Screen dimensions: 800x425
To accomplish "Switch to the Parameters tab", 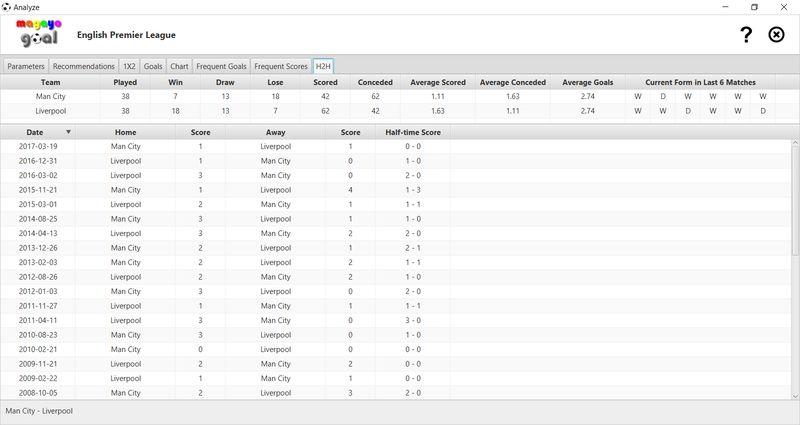I will 26,66.
